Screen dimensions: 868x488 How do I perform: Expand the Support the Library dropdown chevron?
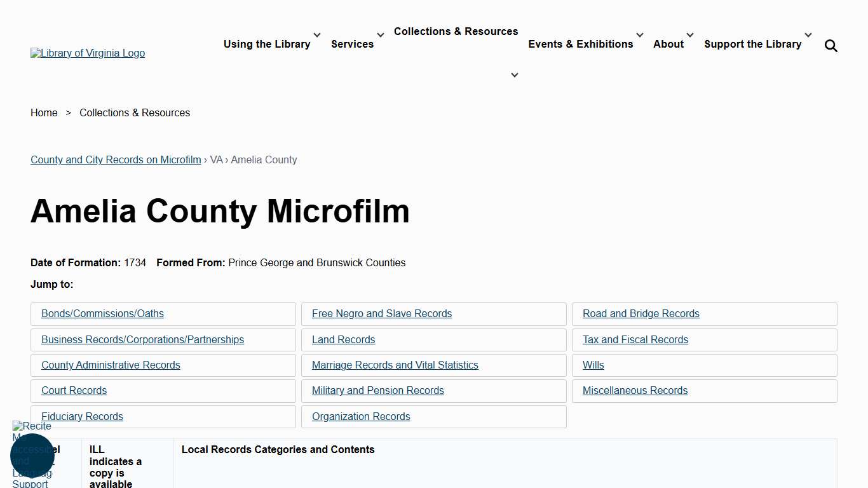coord(808,35)
